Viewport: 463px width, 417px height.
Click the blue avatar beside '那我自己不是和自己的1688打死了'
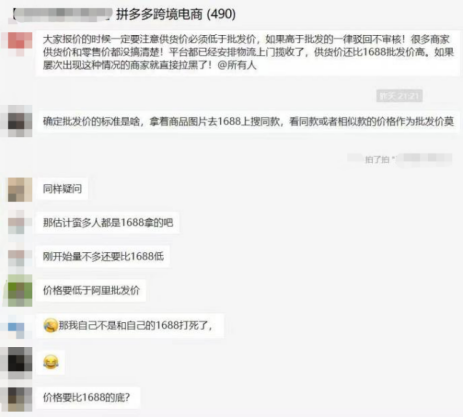[x=20, y=326]
